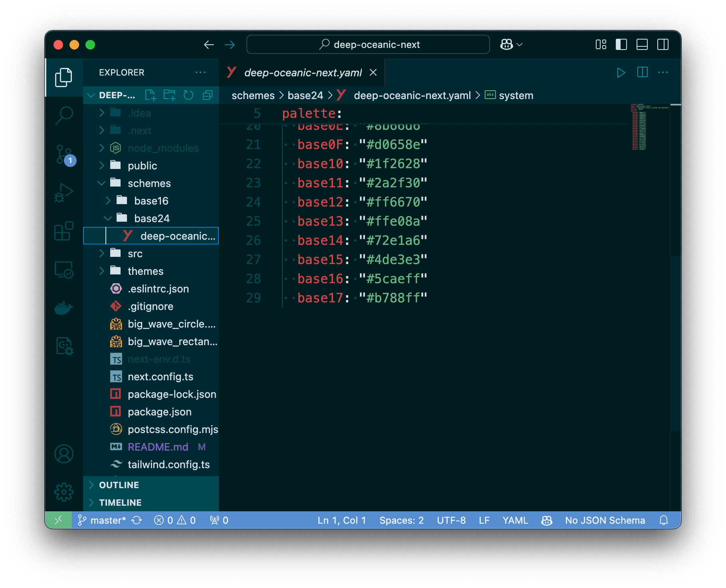Viewport: 726px width, 588px height.
Task: Click Customize Layout icon
Action: point(601,44)
